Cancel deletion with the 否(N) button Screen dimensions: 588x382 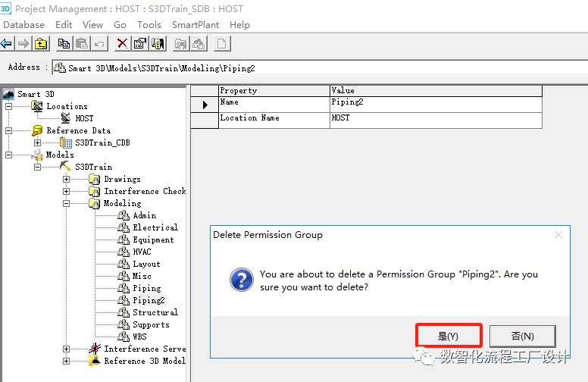point(522,336)
